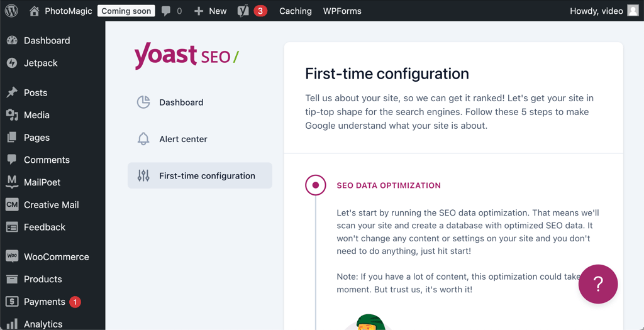The image size is (644, 330).
Task: Open WooCommerce in the admin sidebar
Action: point(56,257)
